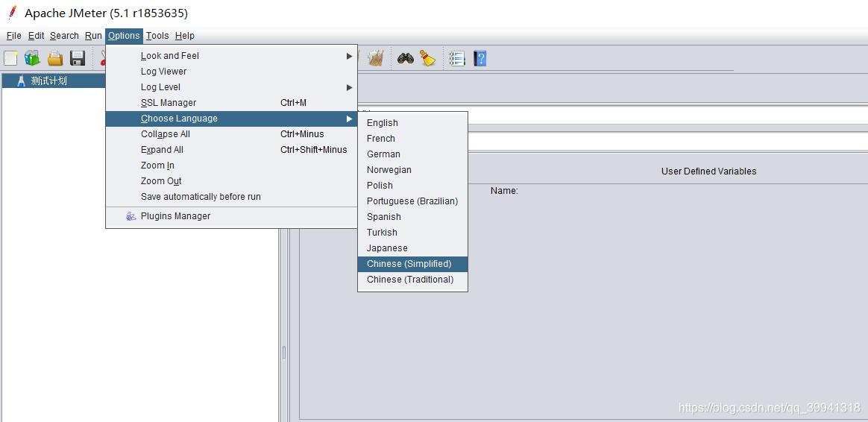This screenshot has width=868, height=422.
Task: Select English language
Action: pos(413,123)
